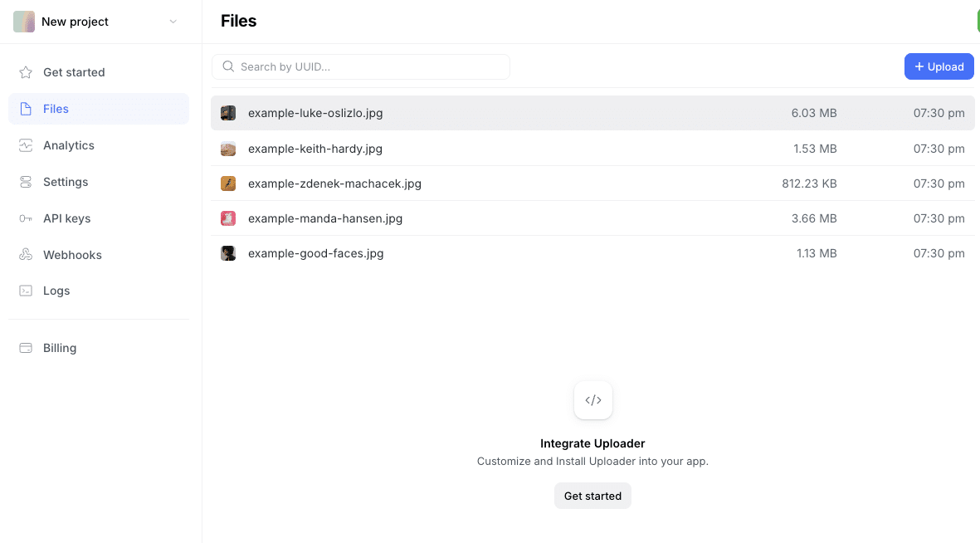Click the Get started star icon
Screen dimensions: 980x543
click(x=26, y=72)
